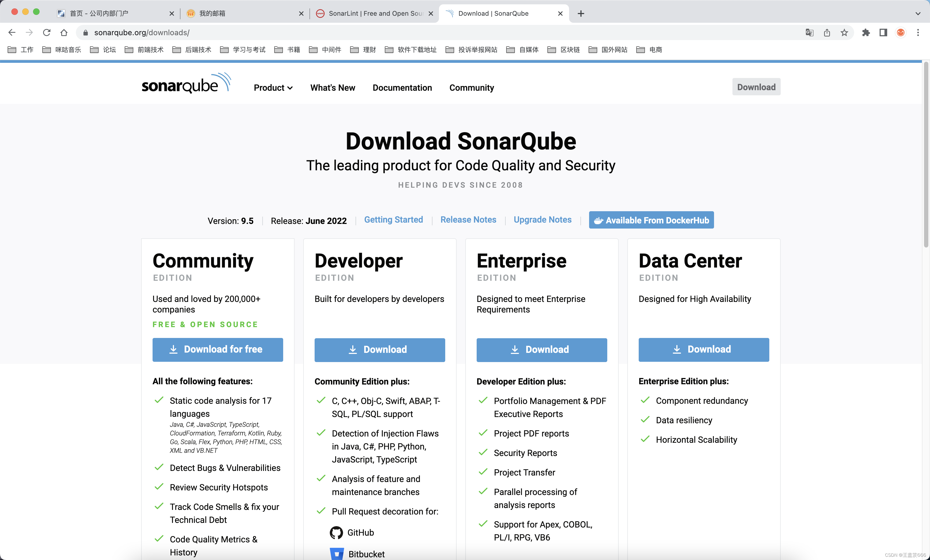Switch to 首页 - 公司内部门户 tab
This screenshot has width=930, height=560.
click(115, 14)
